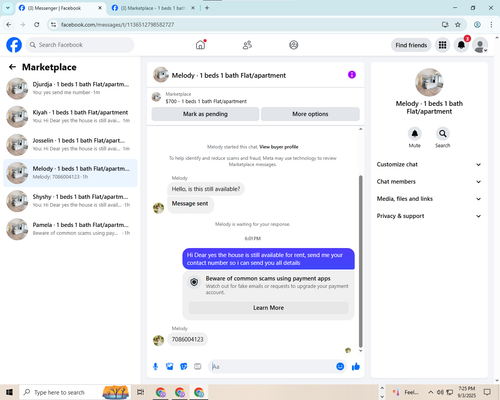This screenshot has width=500, height=400.
Task: Select the Melody conversation in list
Action: 70,173
